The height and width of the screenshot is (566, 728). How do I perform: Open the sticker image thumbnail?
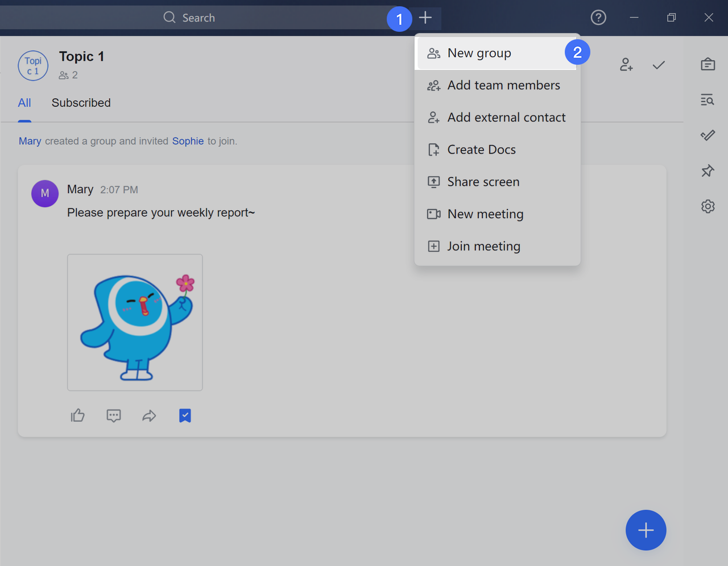point(135,322)
